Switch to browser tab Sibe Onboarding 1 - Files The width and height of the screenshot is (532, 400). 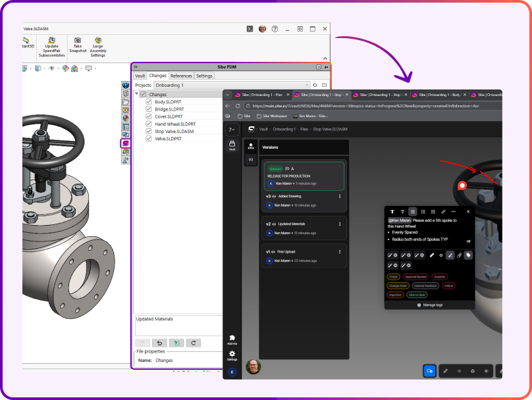pyautogui.click(x=262, y=95)
